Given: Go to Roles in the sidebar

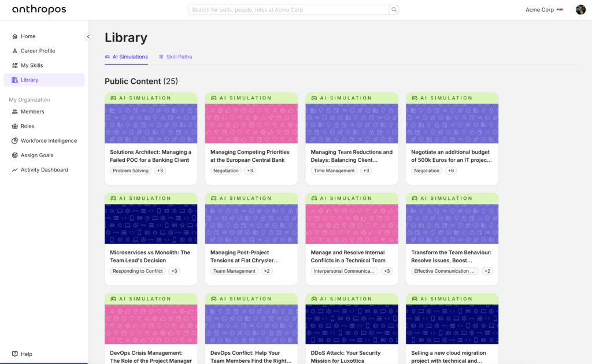Looking at the screenshot, I should click(x=27, y=126).
